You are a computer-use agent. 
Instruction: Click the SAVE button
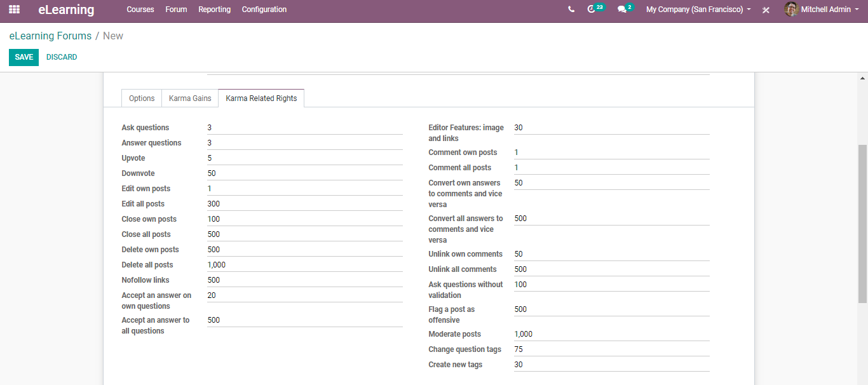click(x=24, y=57)
